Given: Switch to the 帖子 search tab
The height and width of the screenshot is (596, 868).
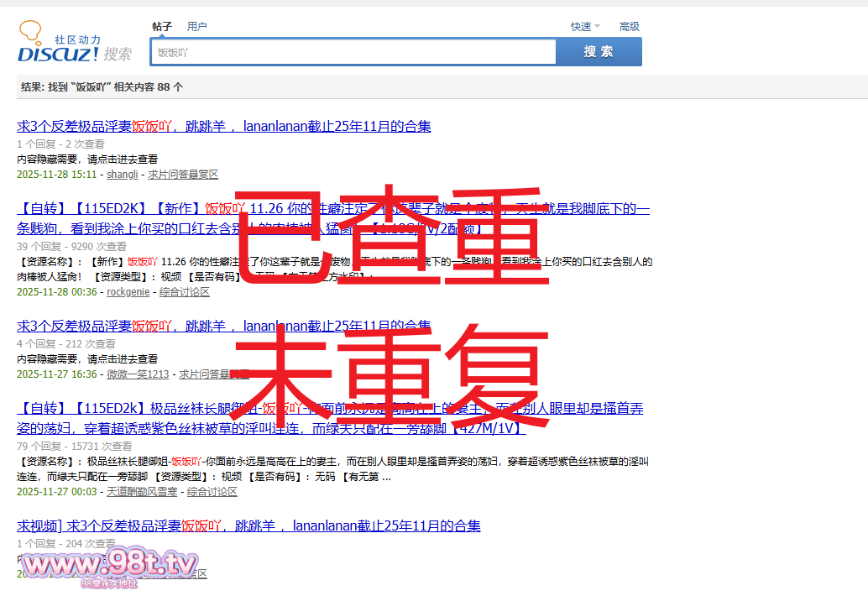Looking at the screenshot, I should tap(162, 27).
